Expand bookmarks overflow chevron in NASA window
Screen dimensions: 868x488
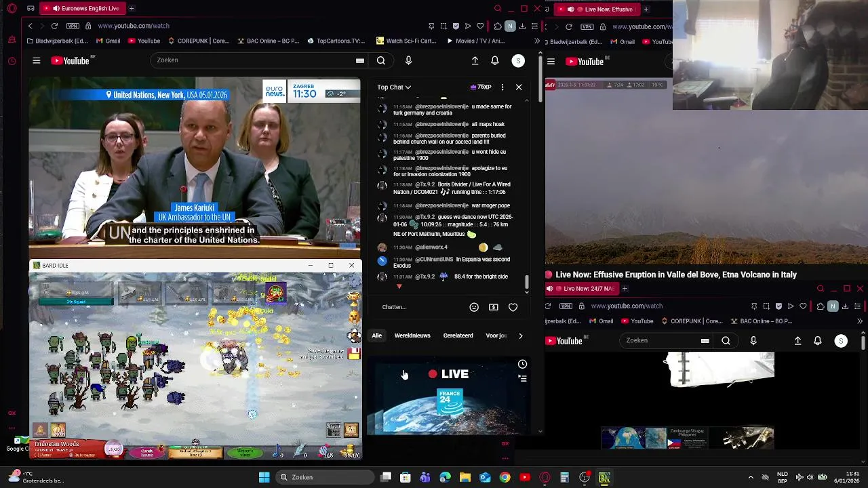tap(860, 321)
